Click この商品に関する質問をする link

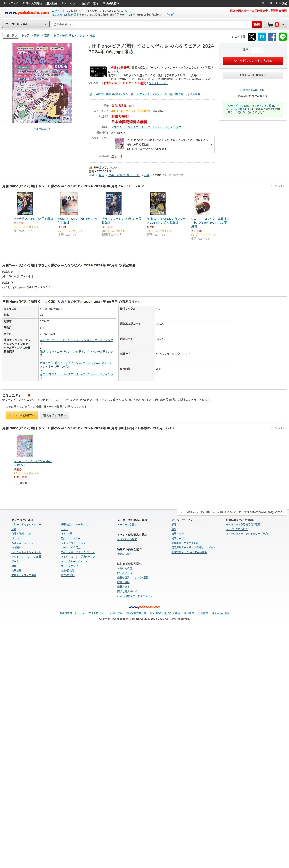(150, 94)
